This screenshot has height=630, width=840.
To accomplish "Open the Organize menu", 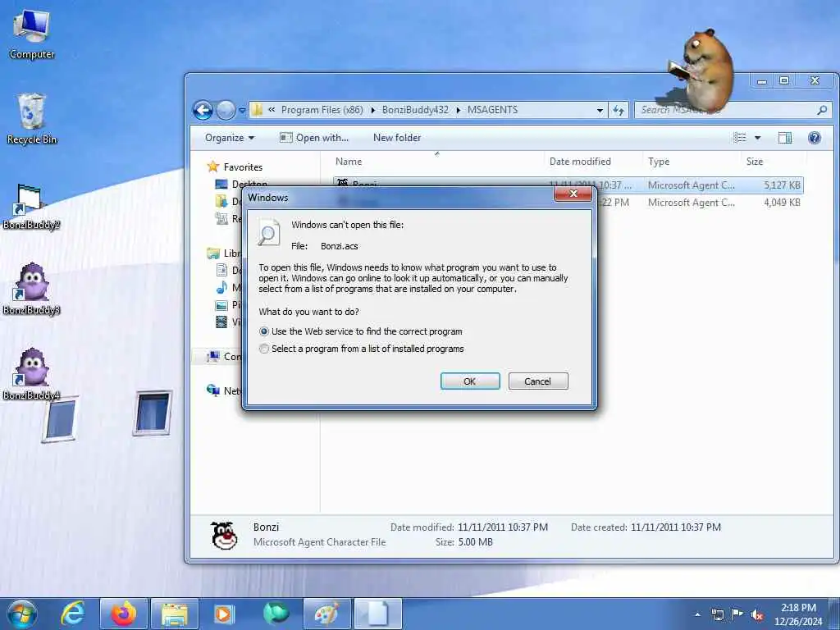I will (x=230, y=138).
